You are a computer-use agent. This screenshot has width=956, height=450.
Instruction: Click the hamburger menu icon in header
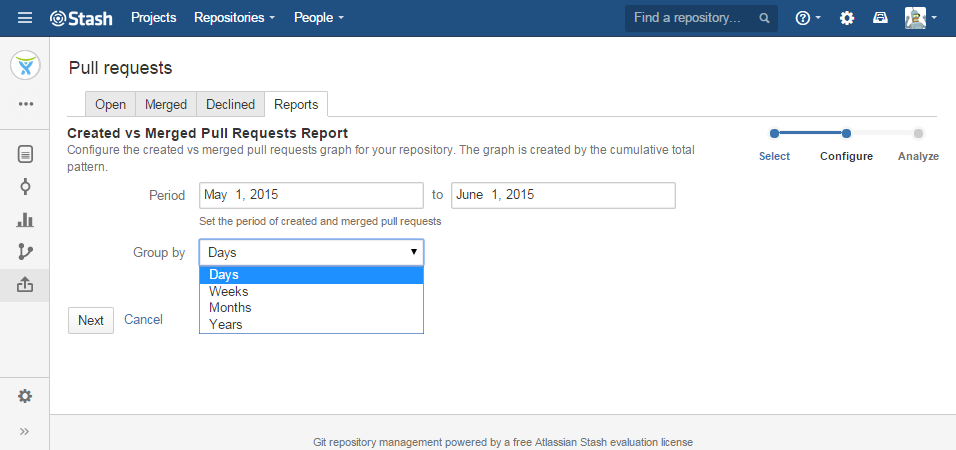pyautogui.click(x=25, y=18)
